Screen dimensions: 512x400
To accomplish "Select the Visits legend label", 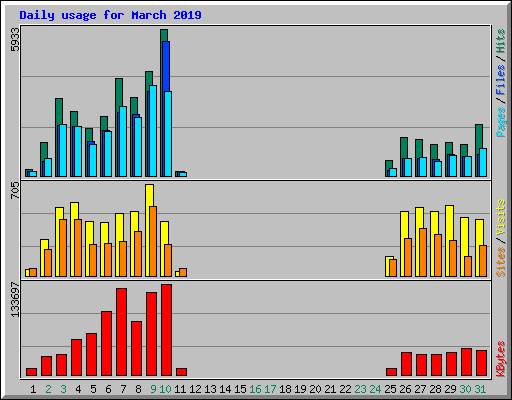I will 500,218.
